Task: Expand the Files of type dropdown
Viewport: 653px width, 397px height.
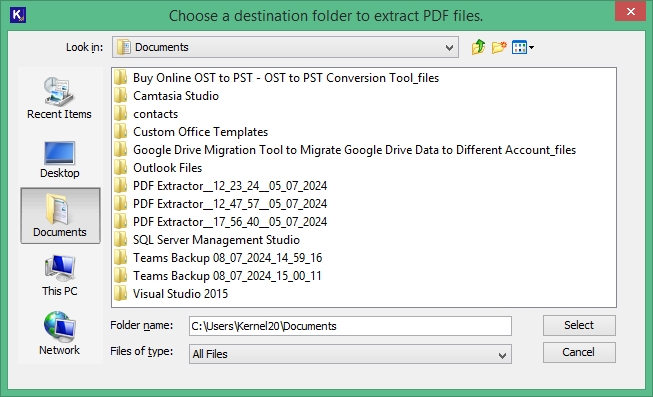Action: coord(502,355)
